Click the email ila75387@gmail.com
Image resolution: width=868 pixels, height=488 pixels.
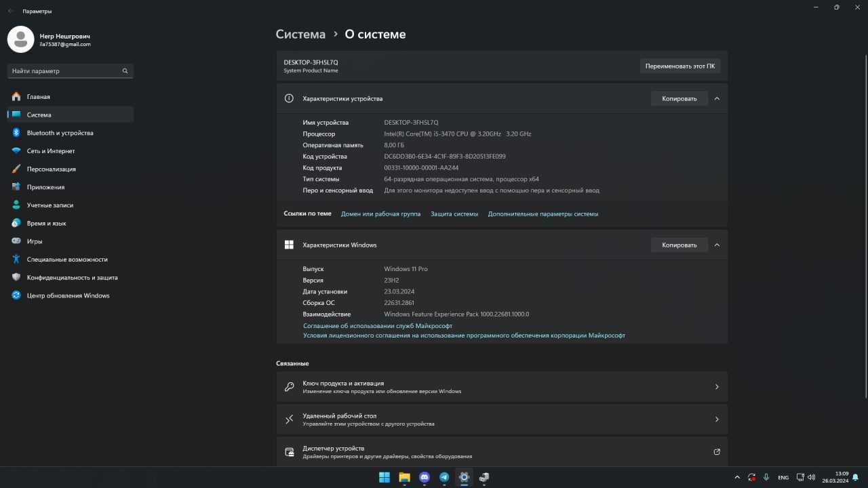65,45
